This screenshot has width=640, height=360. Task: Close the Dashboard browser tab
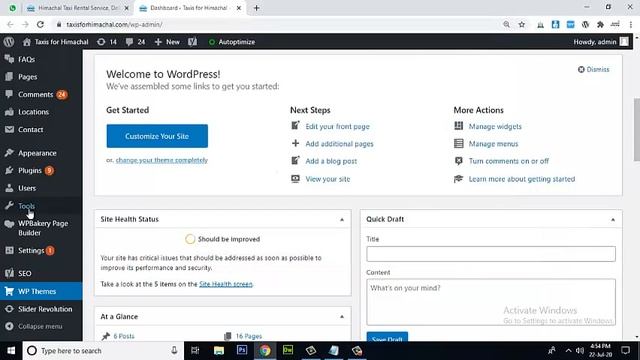pyautogui.click(x=239, y=8)
